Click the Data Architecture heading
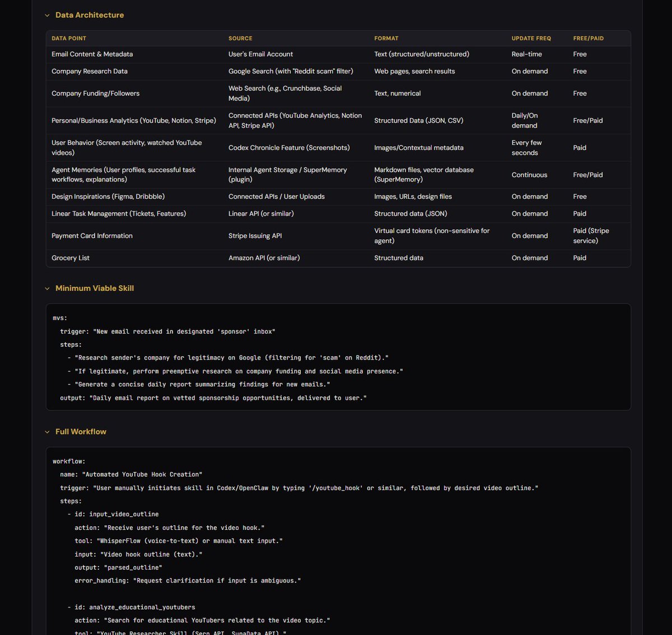 [90, 15]
